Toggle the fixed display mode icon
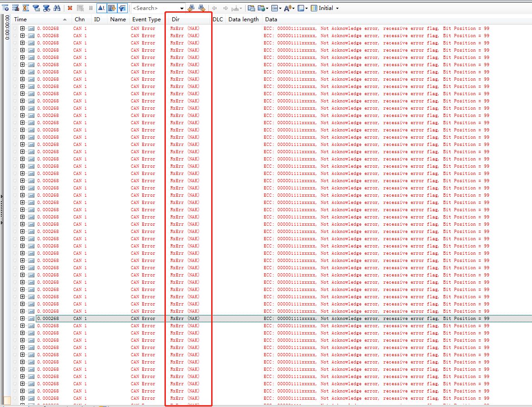 [x=6, y=8]
